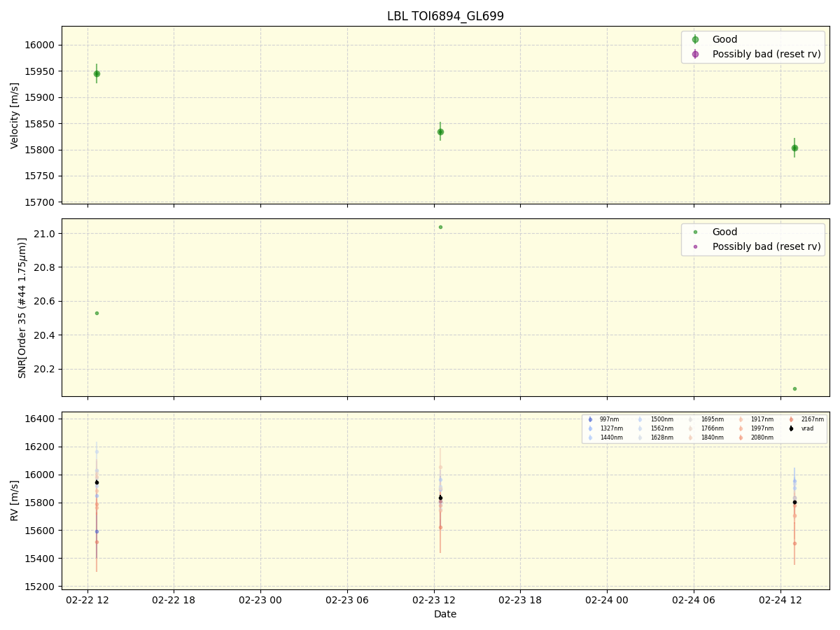
Task: Click the '02-22 12' date tick label
Action: coord(87,600)
